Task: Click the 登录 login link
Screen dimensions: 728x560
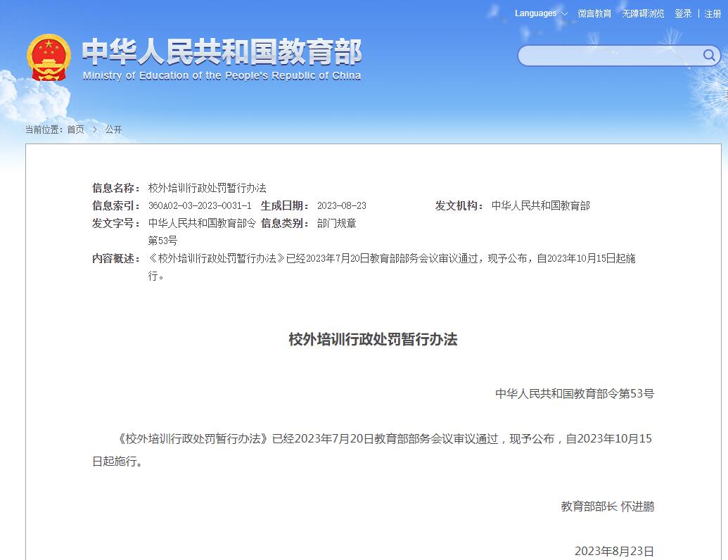Action: tap(683, 13)
